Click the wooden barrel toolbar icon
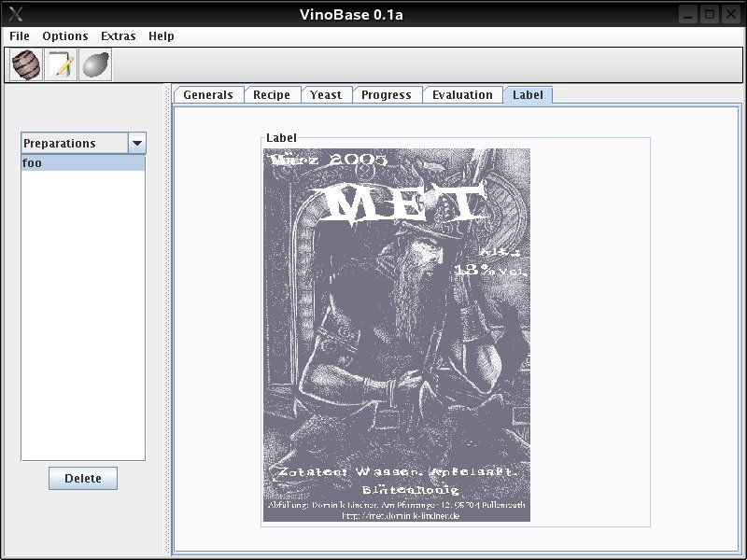 point(26,65)
